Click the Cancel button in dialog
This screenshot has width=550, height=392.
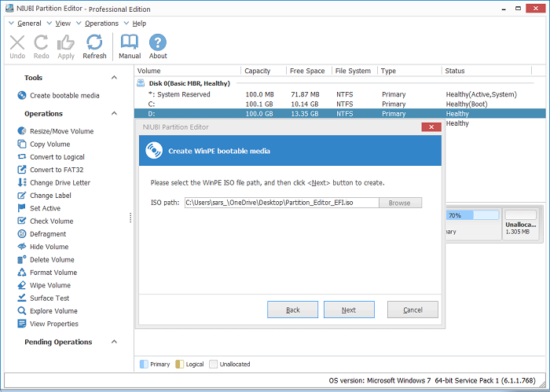pos(412,310)
